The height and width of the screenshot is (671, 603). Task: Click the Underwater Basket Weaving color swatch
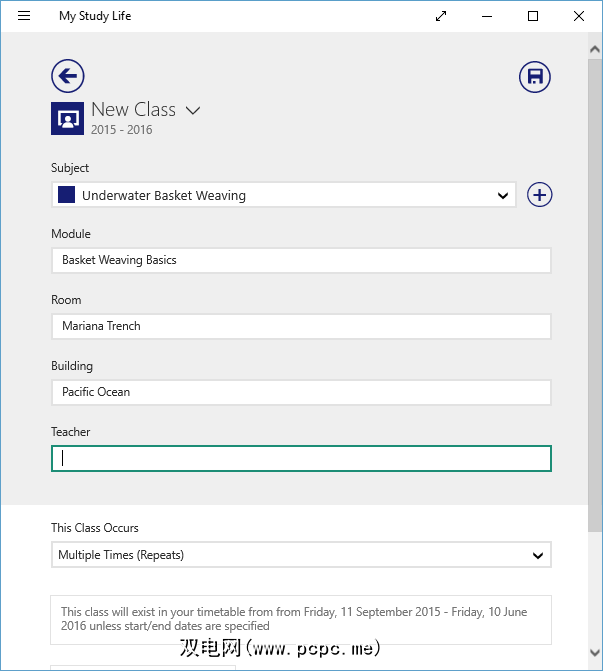click(x=67, y=195)
